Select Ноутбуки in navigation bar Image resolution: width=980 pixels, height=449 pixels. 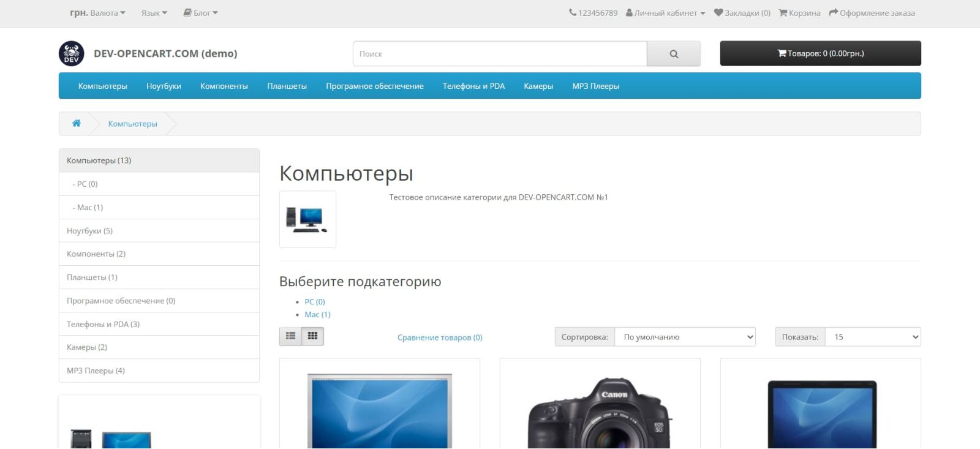pos(164,86)
